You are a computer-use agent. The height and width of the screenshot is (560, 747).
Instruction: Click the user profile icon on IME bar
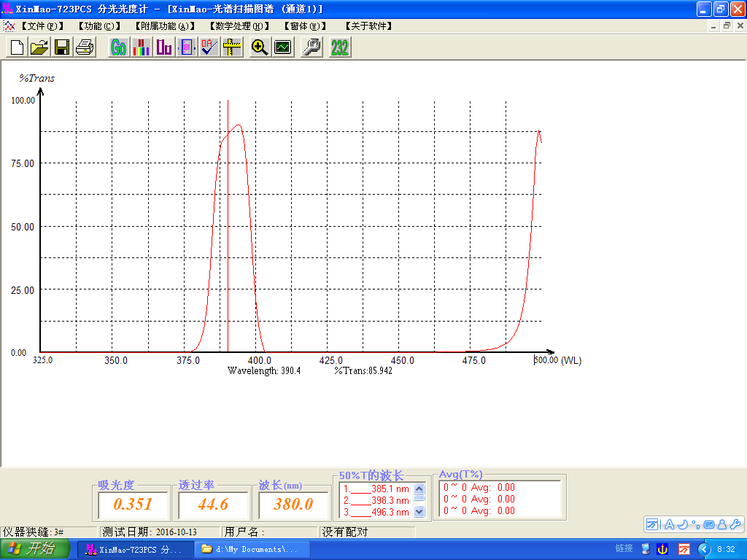[722, 524]
